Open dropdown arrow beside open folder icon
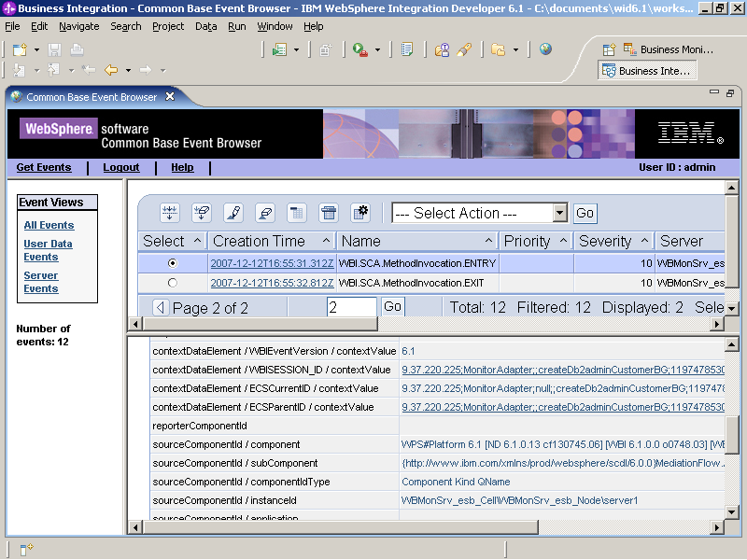The width and height of the screenshot is (747, 560). point(515,50)
